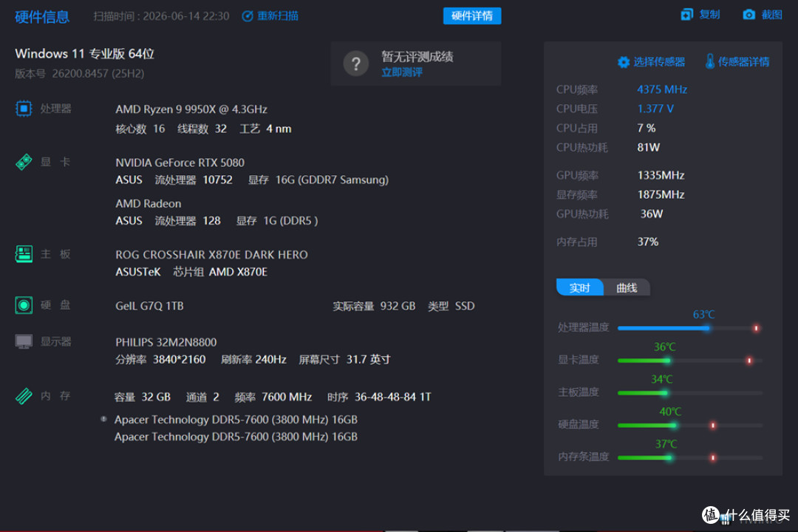Click the 1875MHz memory frequency value
The image size is (798, 532).
[x=661, y=194]
